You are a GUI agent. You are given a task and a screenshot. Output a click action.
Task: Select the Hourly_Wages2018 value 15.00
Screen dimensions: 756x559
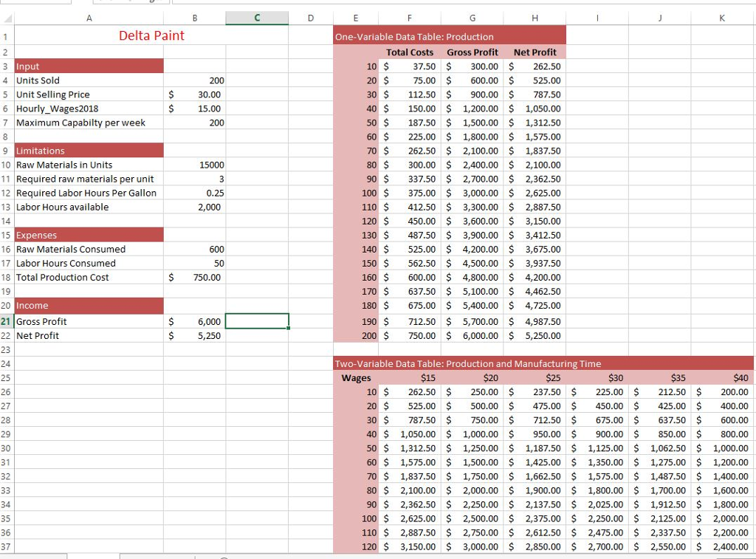coord(209,109)
